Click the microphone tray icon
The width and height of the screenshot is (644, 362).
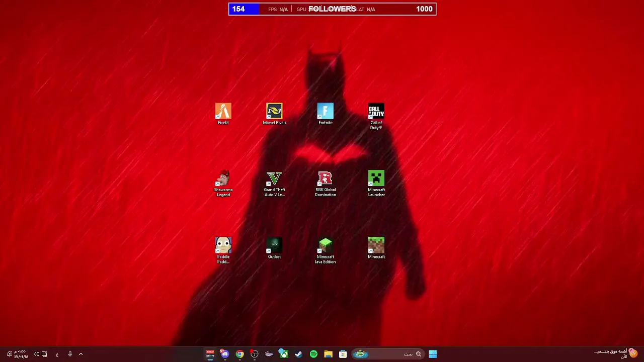[x=70, y=354]
